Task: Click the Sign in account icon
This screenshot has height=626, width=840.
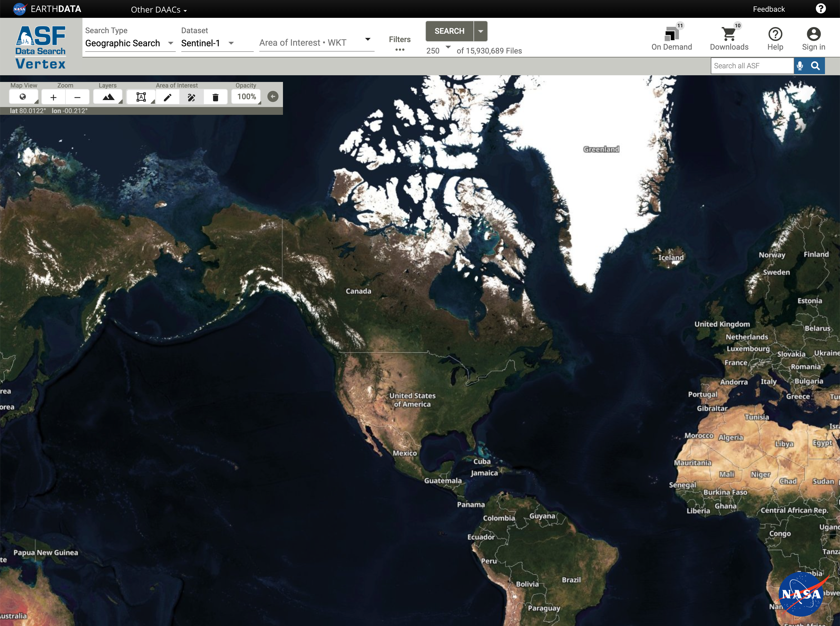Action: point(814,34)
